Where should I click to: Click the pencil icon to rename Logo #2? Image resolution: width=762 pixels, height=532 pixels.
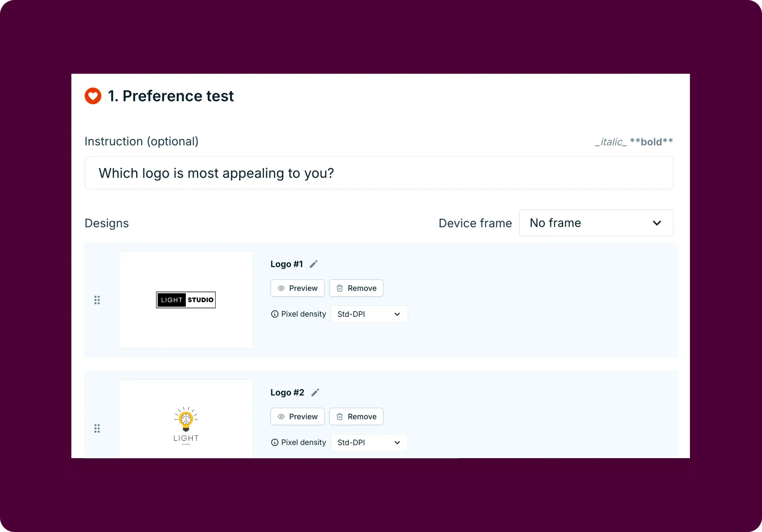pyautogui.click(x=315, y=392)
